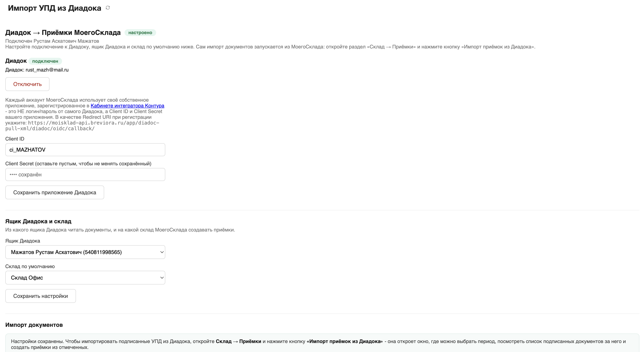
Task: Click the Сохранить настройки button
Action: (x=41, y=296)
